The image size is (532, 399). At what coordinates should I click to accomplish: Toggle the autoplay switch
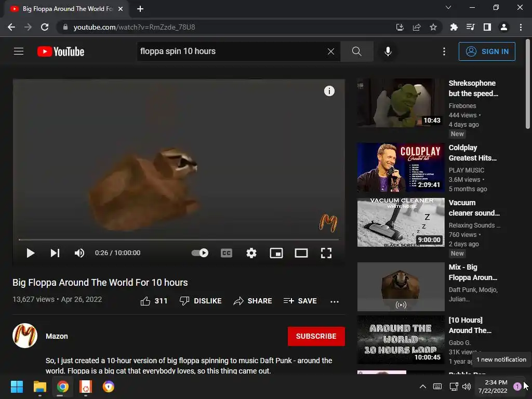point(200,253)
